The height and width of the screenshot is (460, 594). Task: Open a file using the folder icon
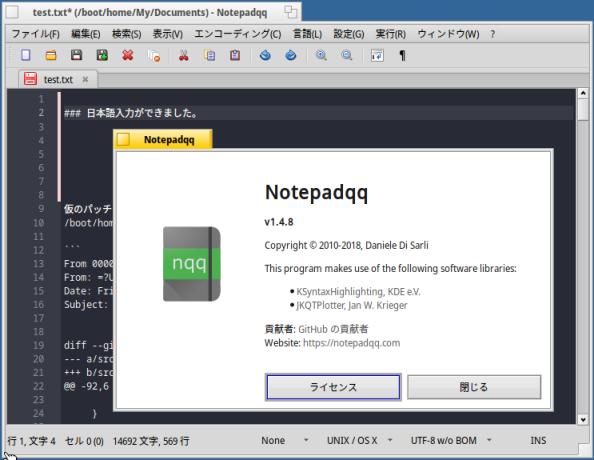pyautogui.click(x=51, y=55)
